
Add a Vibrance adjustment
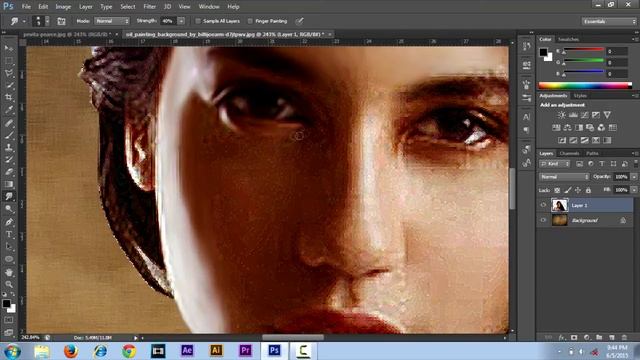pos(607,115)
